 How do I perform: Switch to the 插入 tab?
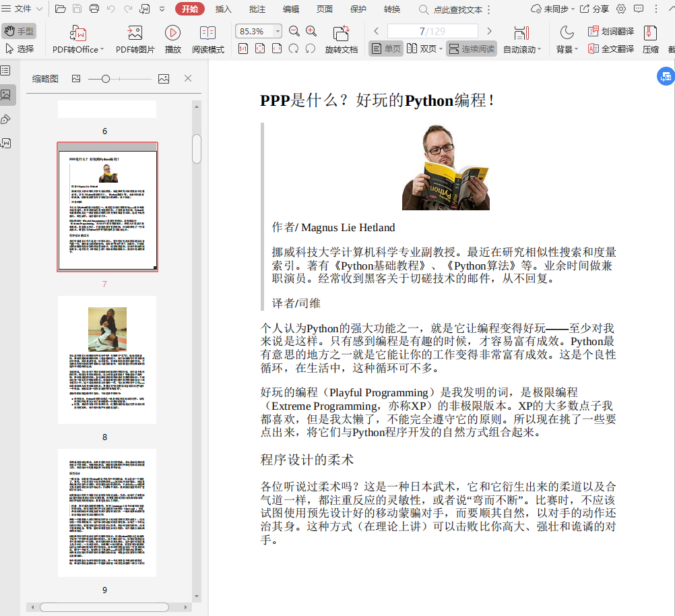(223, 9)
